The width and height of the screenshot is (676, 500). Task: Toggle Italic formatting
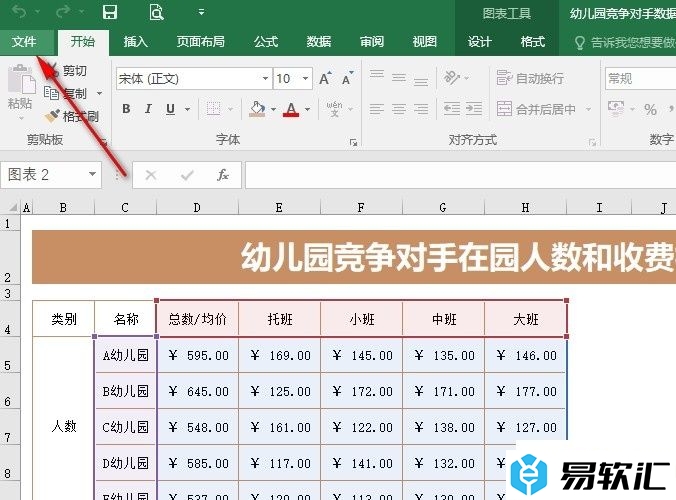click(149, 109)
